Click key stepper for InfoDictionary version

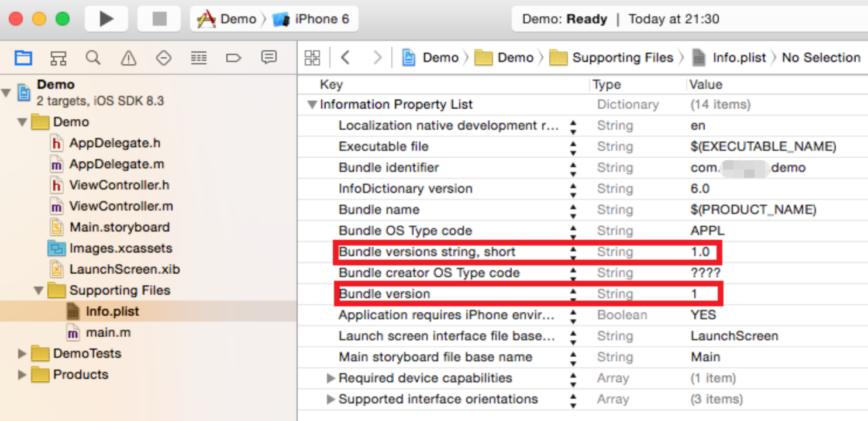(x=573, y=189)
